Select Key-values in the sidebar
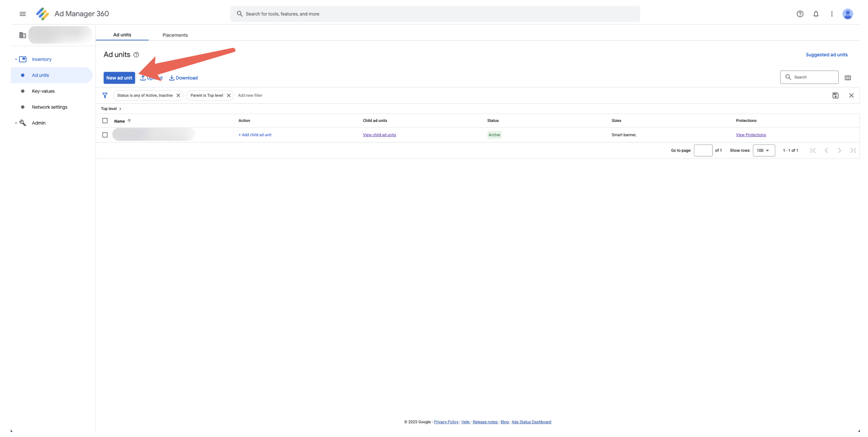The width and height of the screenshot is (868, 437). tap(43, 91)
